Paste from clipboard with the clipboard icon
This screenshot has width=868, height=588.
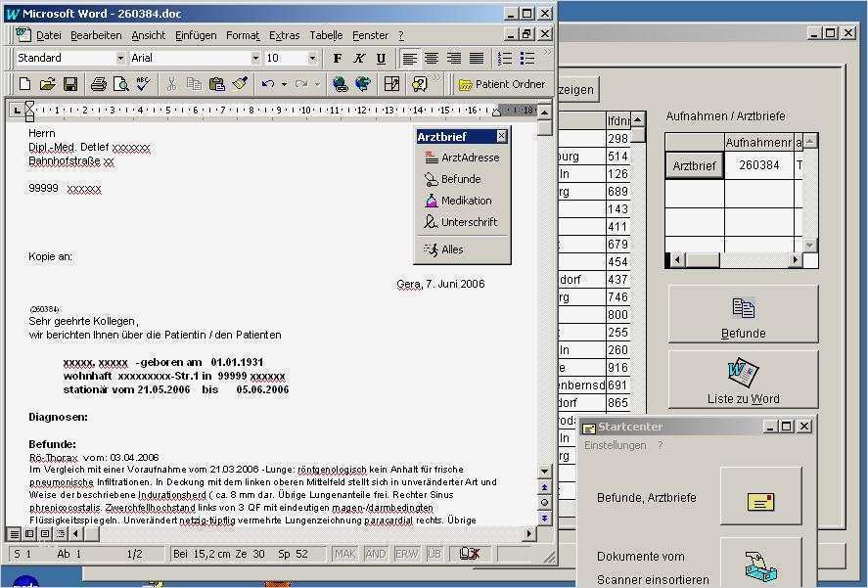point(216,84)
